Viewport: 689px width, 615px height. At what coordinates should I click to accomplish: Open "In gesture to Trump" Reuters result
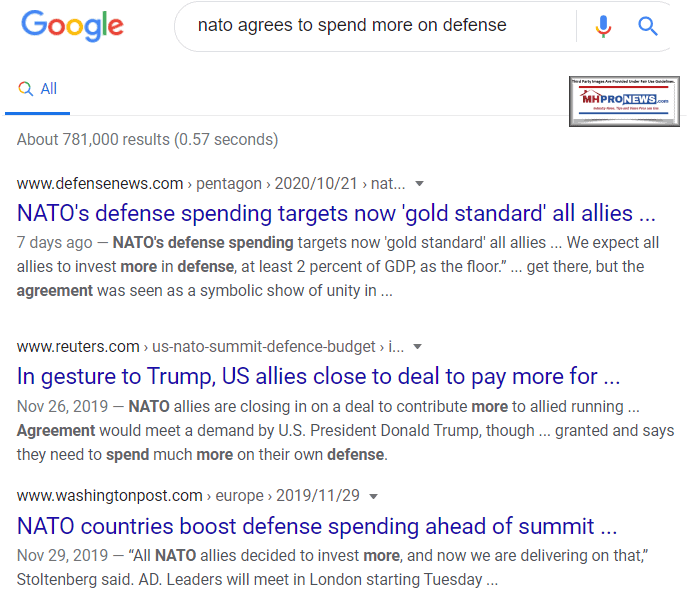point(319,376)
